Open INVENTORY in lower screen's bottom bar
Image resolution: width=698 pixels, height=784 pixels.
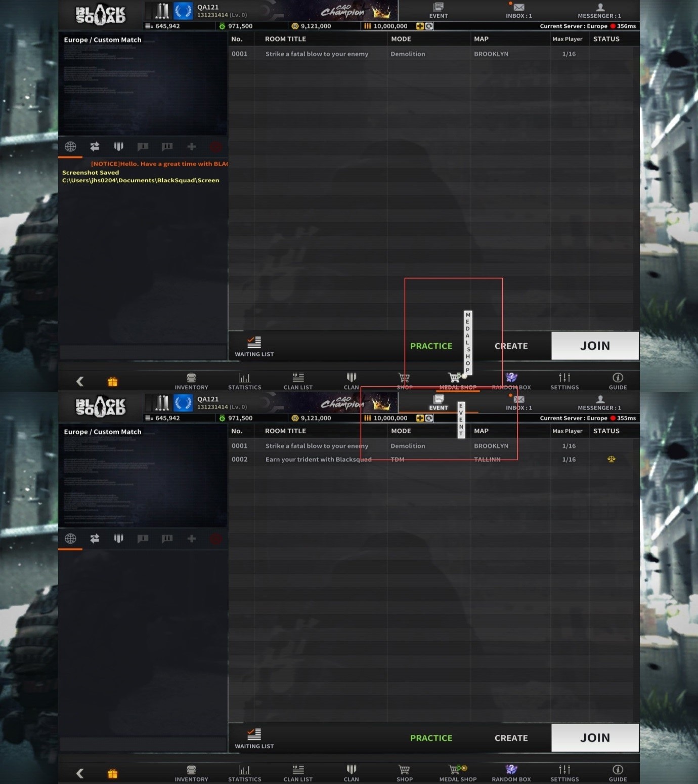(191, 773)
